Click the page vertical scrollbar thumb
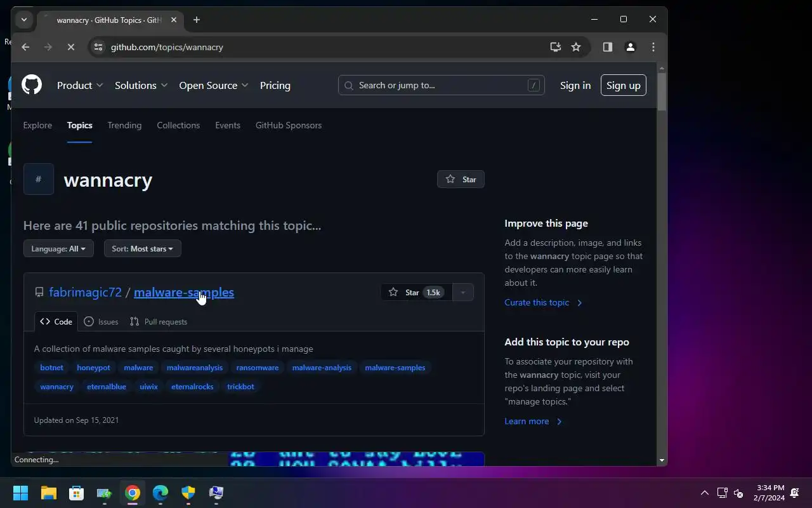This screenshot has height=508, width=812. click(662, 92)
